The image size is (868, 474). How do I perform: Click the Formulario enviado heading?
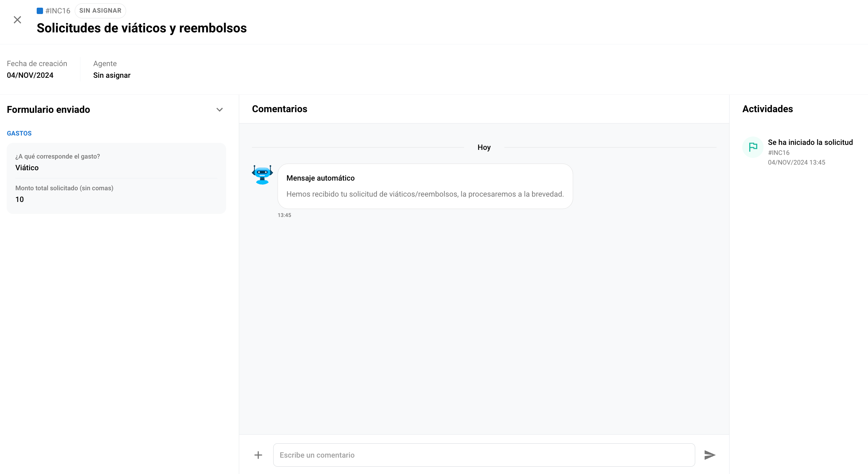[48, 109]
